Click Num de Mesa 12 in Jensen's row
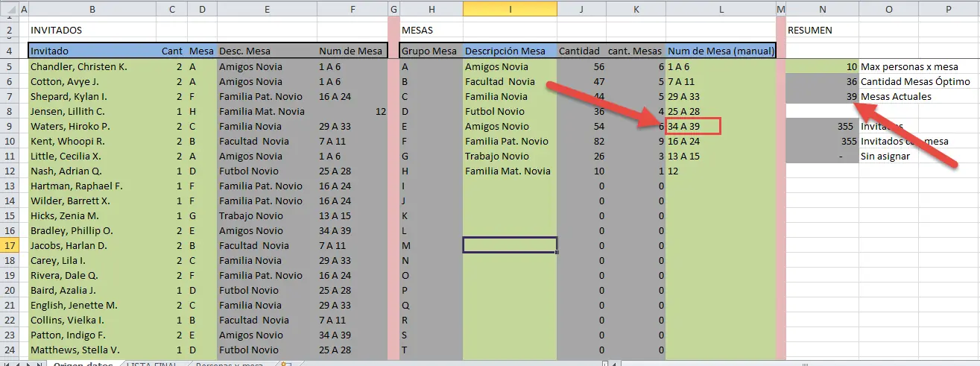 coord(352,111)
